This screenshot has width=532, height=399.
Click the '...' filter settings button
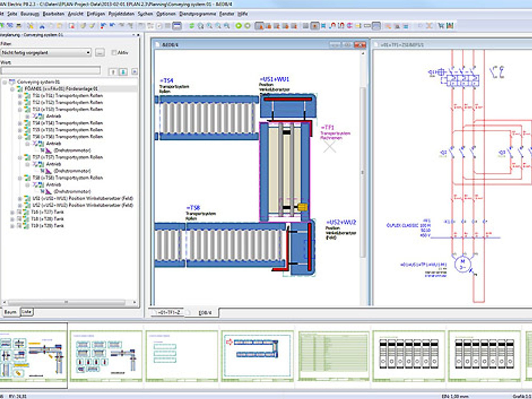(100, 53)
